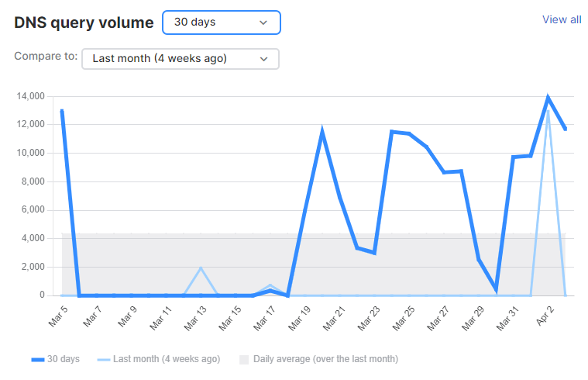Open the 30 days time range dropdown
Viewport: 588px width, 380px height.
click(221, 22)
